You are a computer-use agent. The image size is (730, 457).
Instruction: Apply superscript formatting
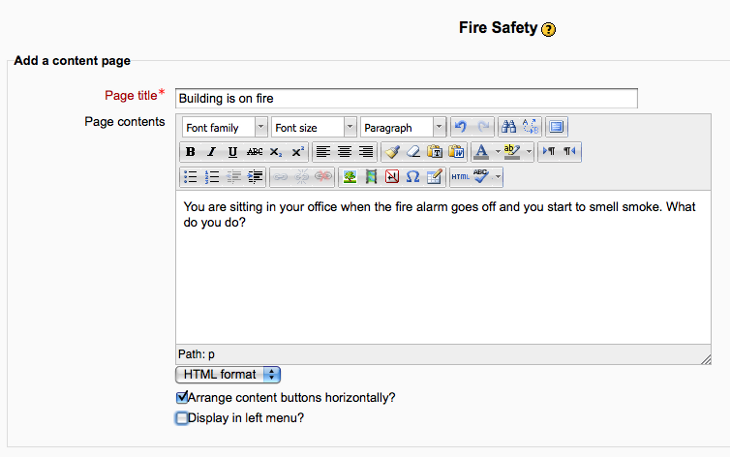297,152
